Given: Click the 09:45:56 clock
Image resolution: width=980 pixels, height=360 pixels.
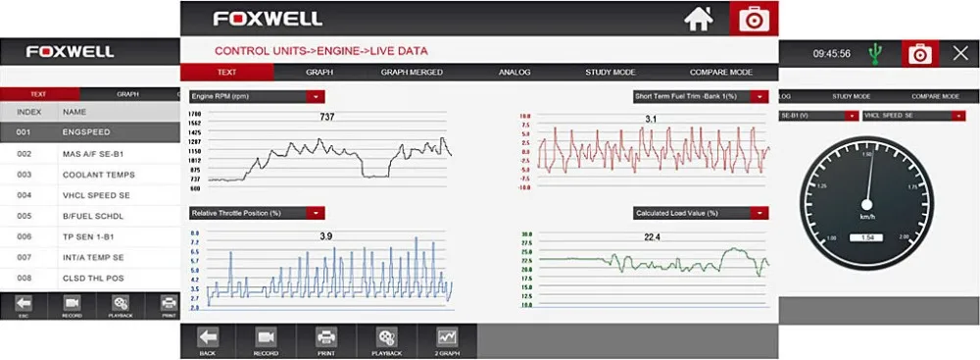Looking at the screenshot, I should (831, 54).
